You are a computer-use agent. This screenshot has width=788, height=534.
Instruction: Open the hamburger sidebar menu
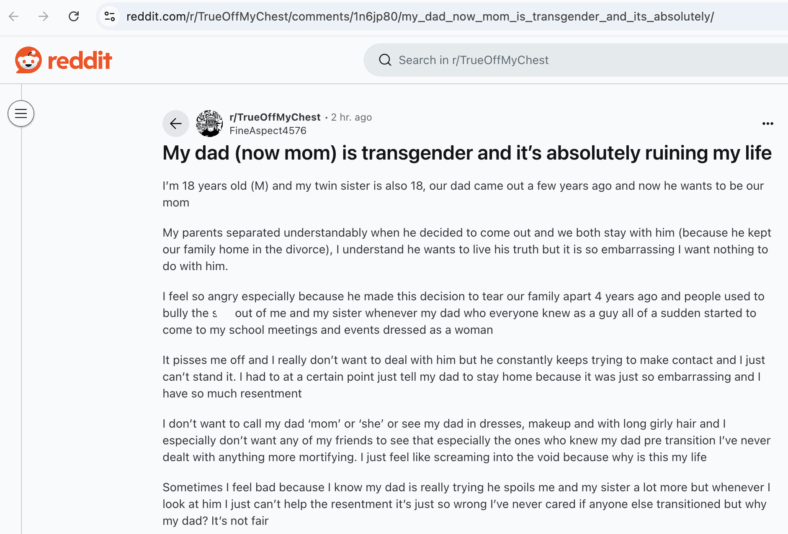pos(21,114)
